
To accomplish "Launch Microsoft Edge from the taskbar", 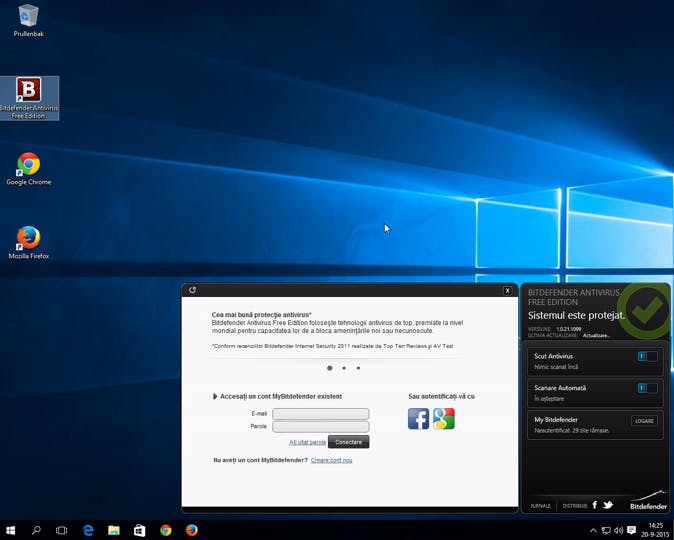I will tap(88, 530).
